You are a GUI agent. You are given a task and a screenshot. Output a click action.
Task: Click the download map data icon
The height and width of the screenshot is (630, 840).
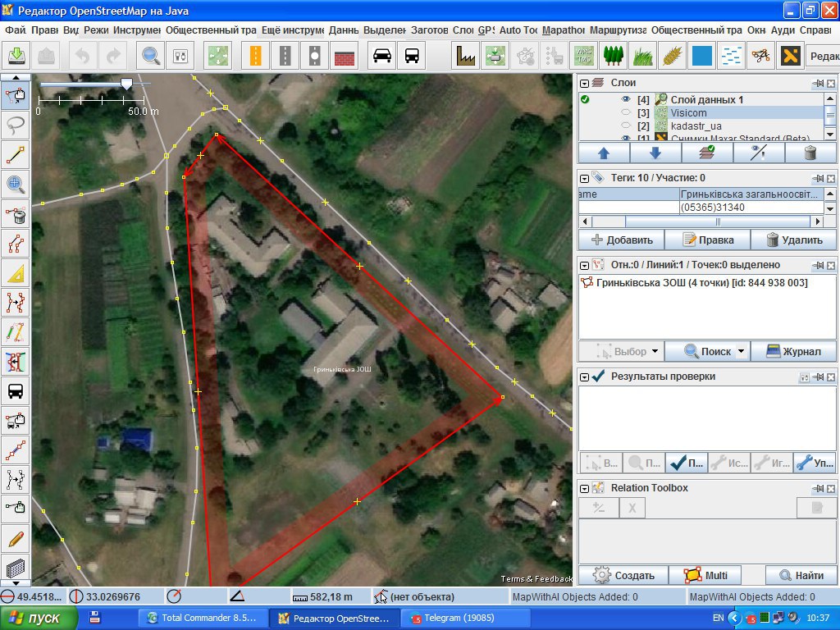17,56
